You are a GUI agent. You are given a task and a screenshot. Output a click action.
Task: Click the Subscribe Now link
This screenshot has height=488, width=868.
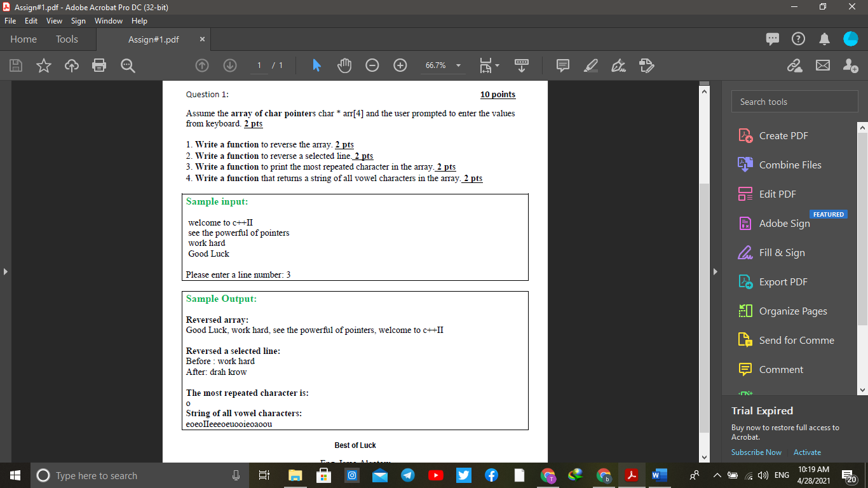[756, 452]
